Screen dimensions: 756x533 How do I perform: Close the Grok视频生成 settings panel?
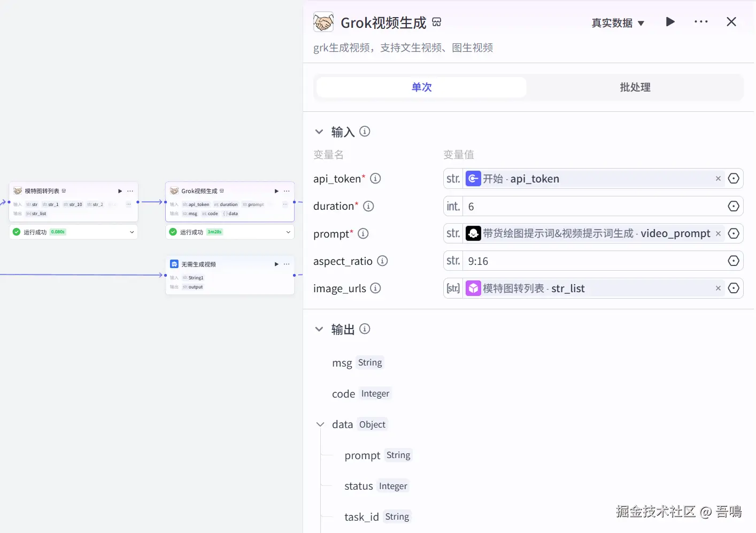(731, 22)
